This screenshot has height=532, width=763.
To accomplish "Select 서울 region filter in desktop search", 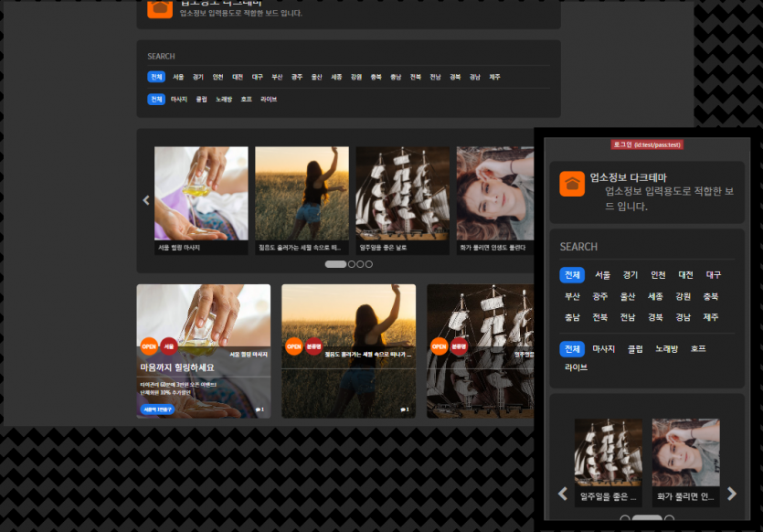I will 178,77.
